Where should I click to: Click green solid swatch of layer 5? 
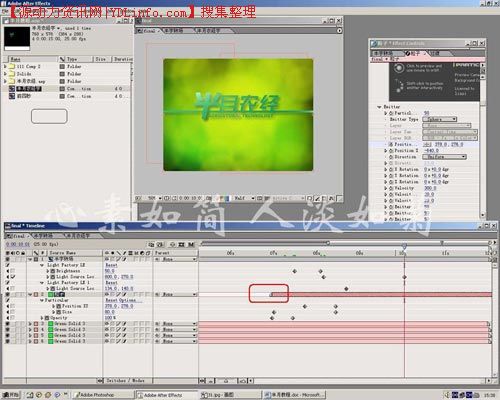pyautogui.click(x=51, y=335)
